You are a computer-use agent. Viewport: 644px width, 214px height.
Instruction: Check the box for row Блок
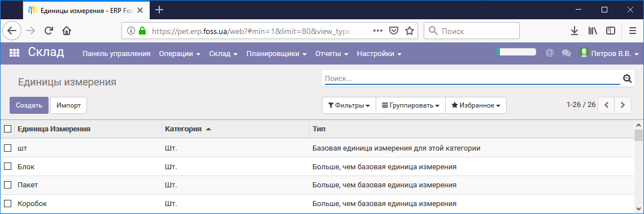tap(7, 166)
